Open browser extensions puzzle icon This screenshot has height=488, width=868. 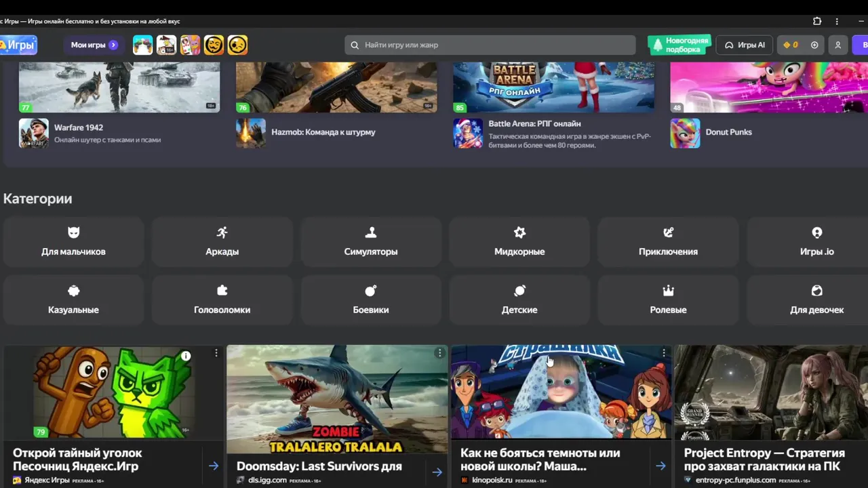coord(817,21)
